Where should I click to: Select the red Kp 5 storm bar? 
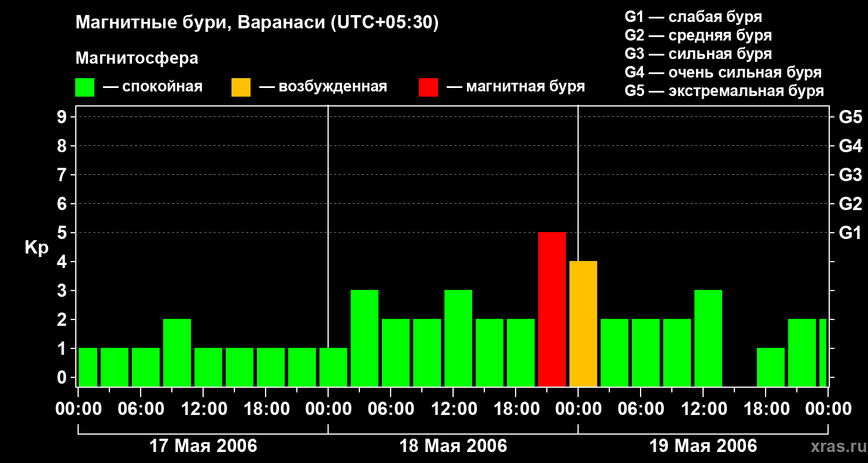click(552, 310)
